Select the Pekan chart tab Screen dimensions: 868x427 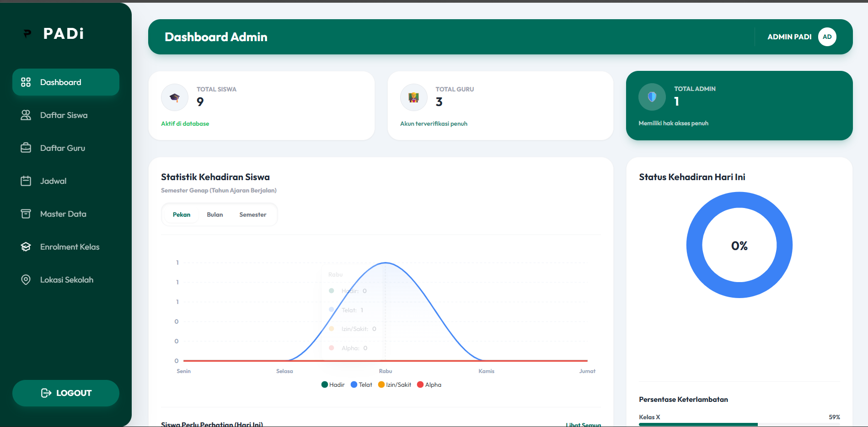(x=182, y=214)
